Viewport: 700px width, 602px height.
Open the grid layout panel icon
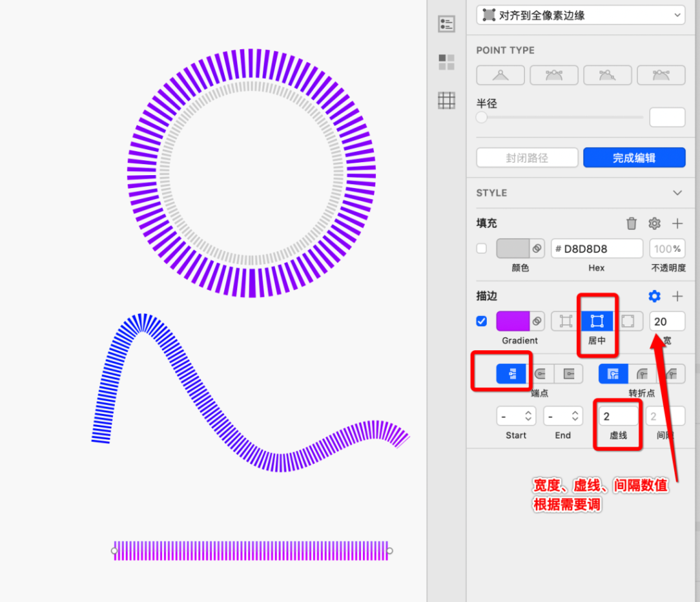pos(446,101)
